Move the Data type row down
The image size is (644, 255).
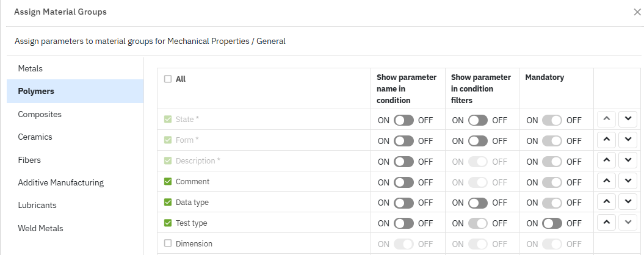628,202
